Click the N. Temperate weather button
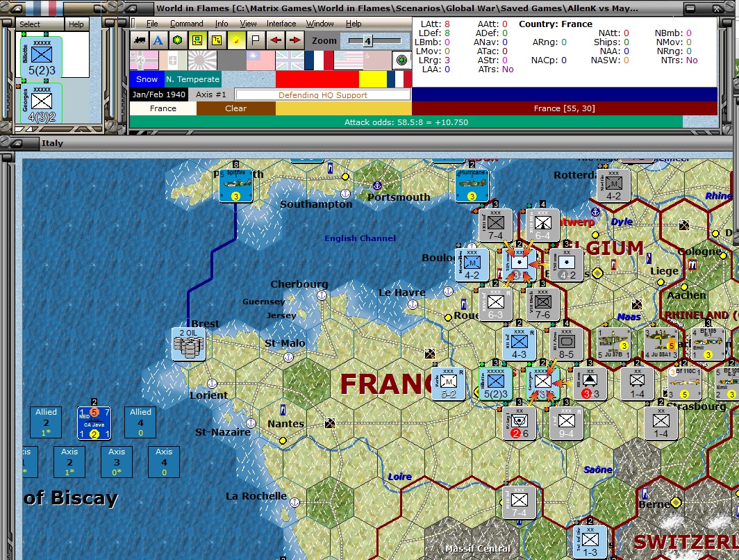Viewport: 739px width, 560px height. (192, 79)
